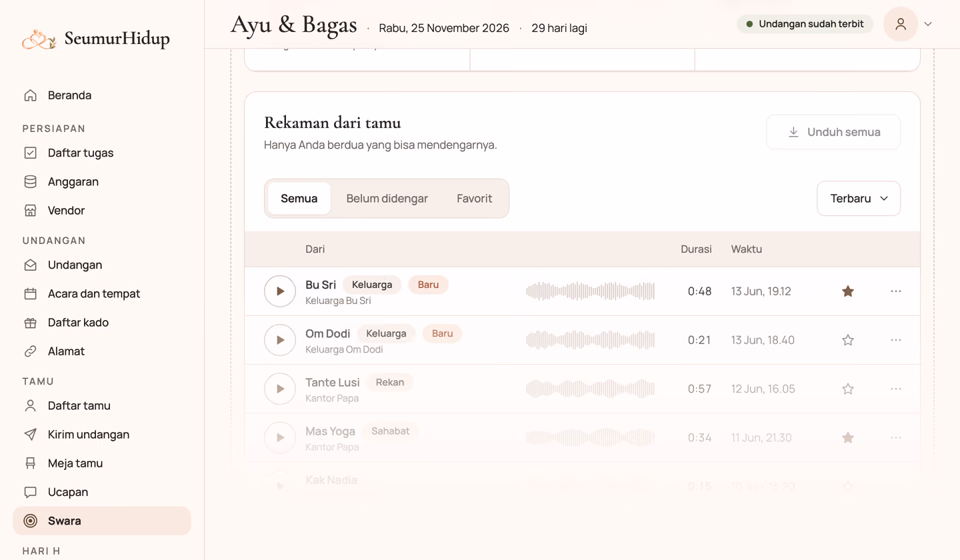This screenshot has height=560, width=960.
Task: Open Ucapan messages page
Action: pyautogui.click(x=101, y=491)
